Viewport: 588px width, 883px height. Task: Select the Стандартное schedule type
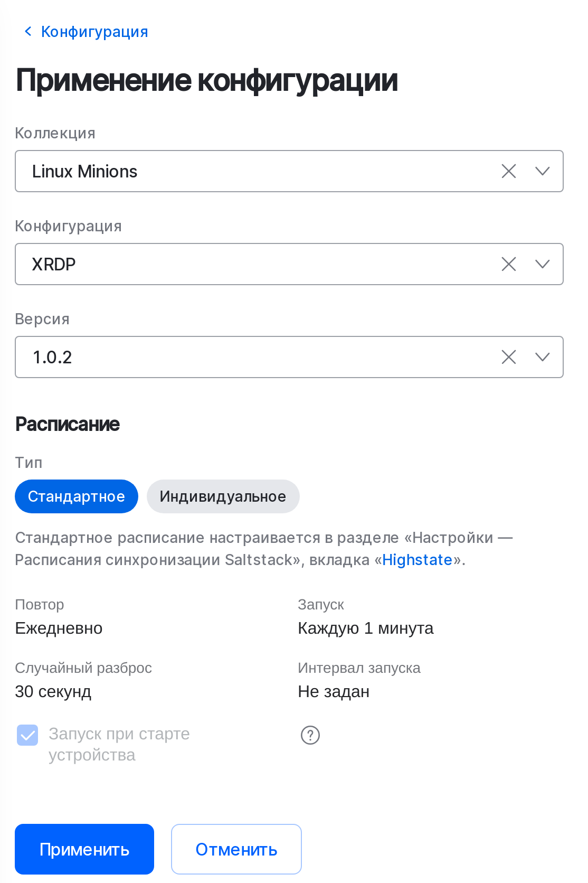[77, 496]
